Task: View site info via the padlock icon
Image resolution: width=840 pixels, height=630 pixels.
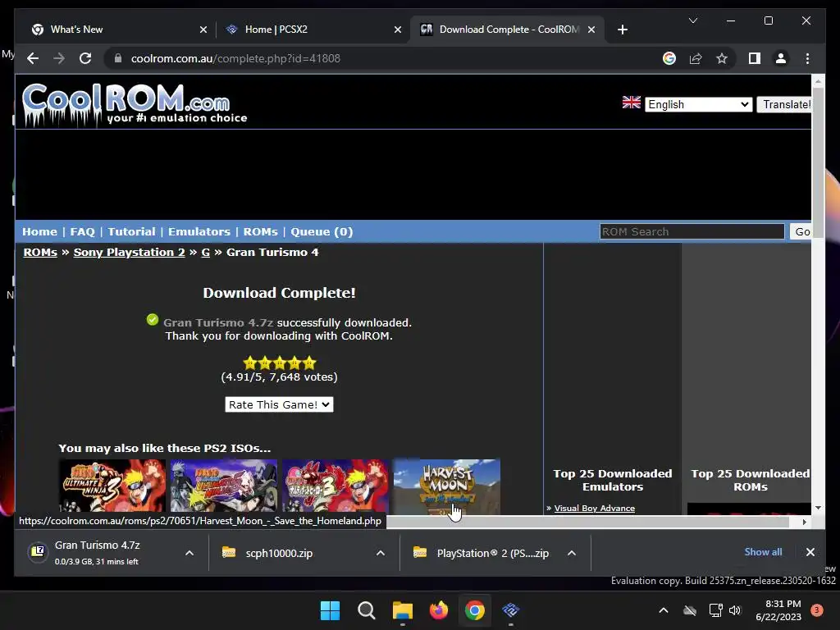Action: pyautogui.click(x=118, y=58)
